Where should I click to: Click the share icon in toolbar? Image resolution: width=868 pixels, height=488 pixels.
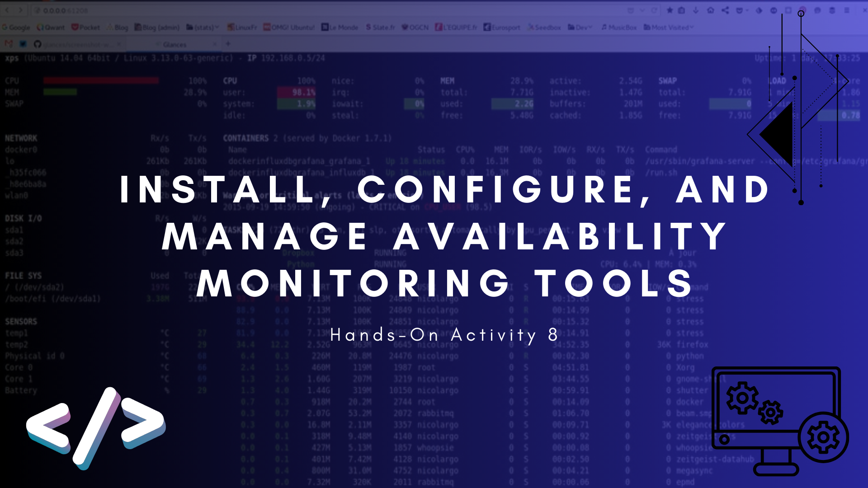(x=725, y=10)
